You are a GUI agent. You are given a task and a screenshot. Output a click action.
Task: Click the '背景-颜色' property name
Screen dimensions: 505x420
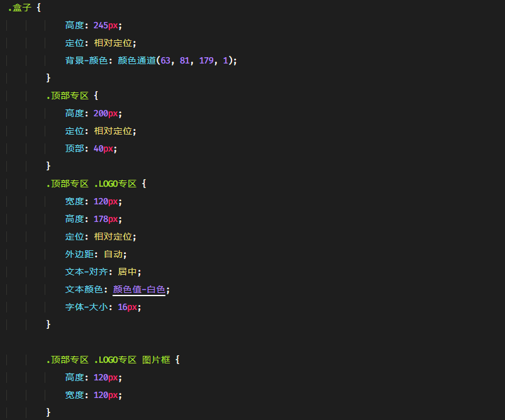(86, 60)
